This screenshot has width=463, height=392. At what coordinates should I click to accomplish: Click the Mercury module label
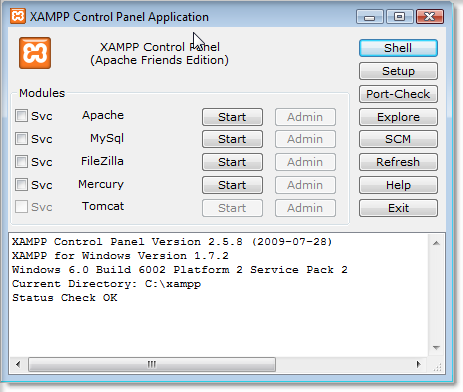click(x=101, y=184)
